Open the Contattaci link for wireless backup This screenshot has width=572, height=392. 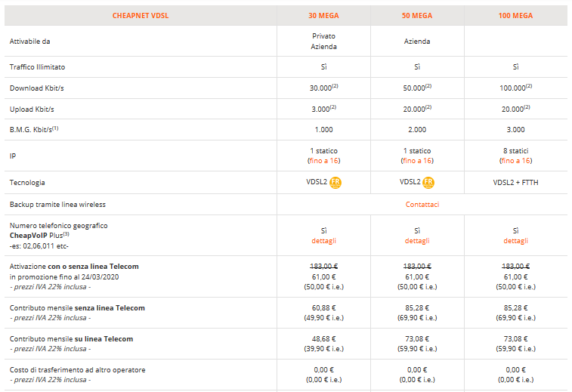tap(422, 204)
